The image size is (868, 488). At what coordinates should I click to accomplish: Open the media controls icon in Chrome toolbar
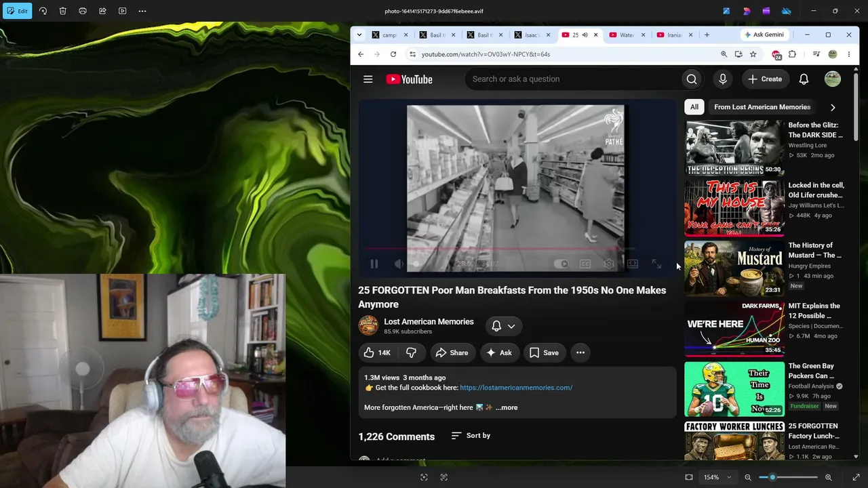(x=816, y=54)
